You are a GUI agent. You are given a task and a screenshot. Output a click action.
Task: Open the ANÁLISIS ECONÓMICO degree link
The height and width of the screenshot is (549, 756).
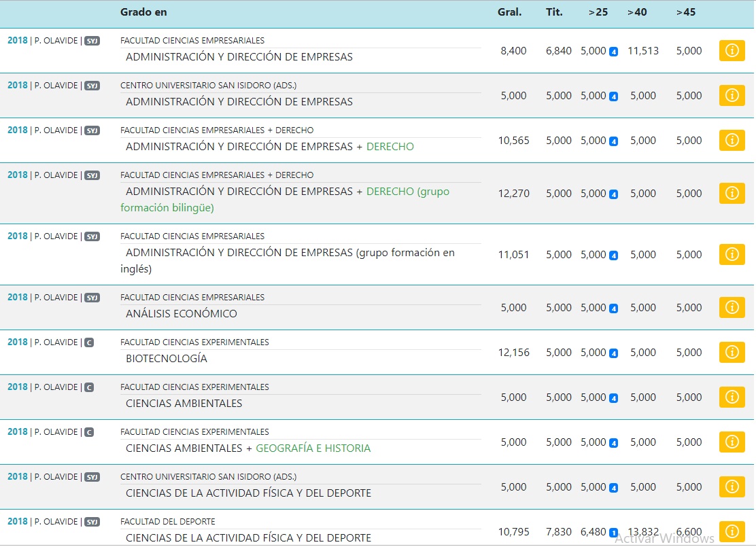(182, 314)
